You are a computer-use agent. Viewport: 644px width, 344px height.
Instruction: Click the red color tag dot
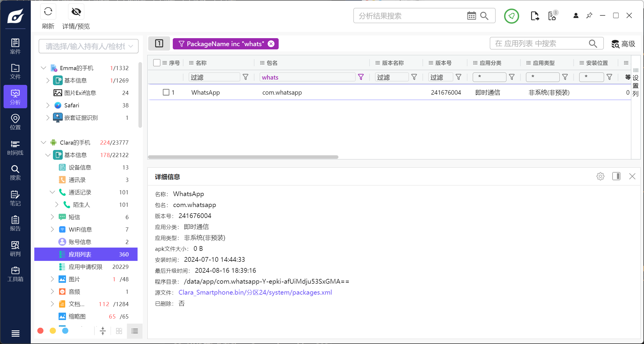(x=41, y=331)
